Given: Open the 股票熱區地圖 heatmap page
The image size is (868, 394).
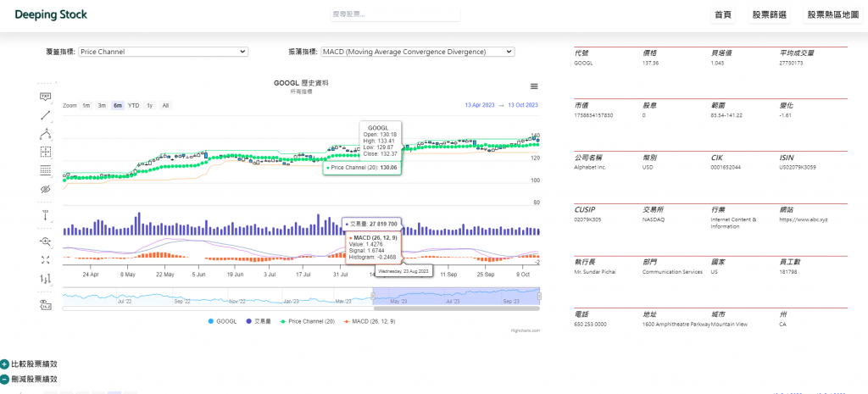Looking at the screenshot, I should point(832,15).
